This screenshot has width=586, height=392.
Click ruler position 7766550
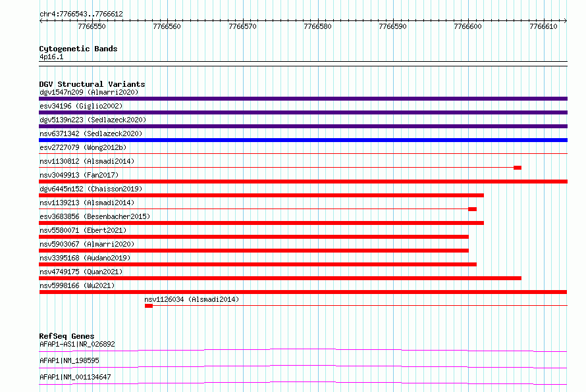92,26
